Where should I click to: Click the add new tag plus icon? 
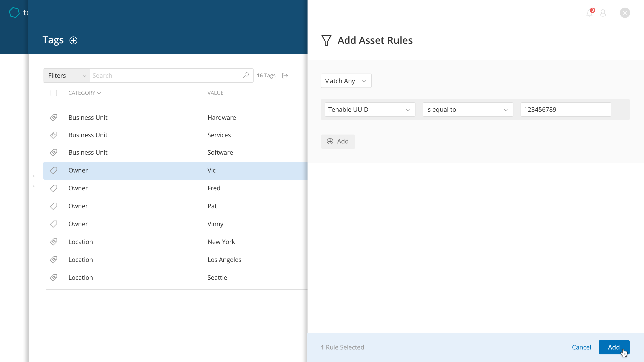tap(73, 40)
